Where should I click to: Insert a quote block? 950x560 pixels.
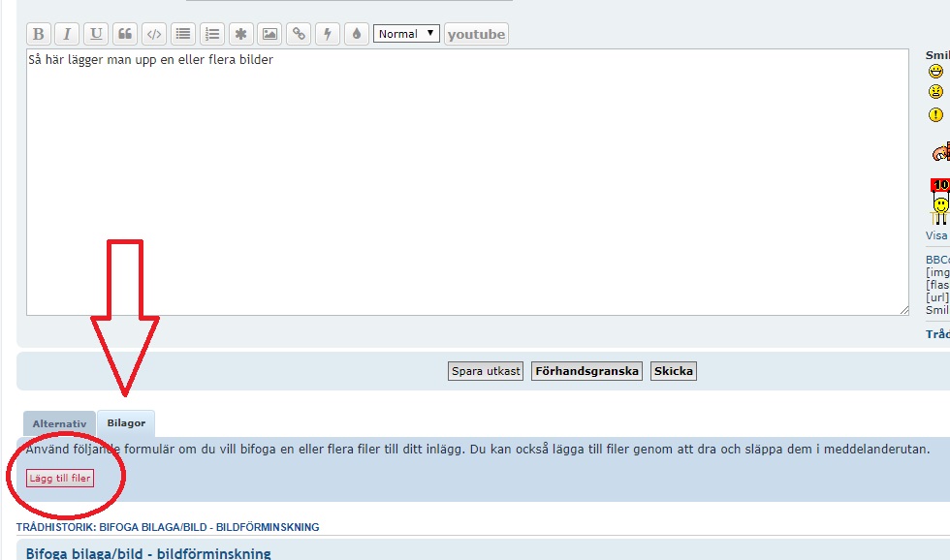125,34
